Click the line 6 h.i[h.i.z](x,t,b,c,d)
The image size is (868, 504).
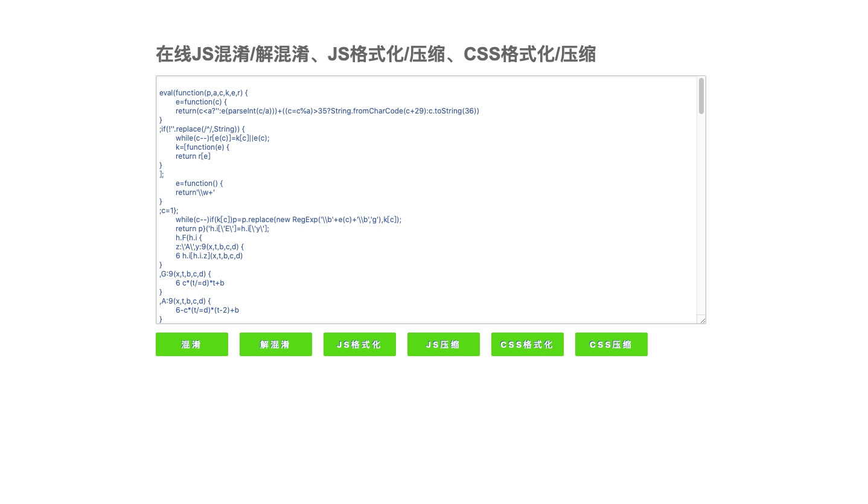click(x=209, y=256)
